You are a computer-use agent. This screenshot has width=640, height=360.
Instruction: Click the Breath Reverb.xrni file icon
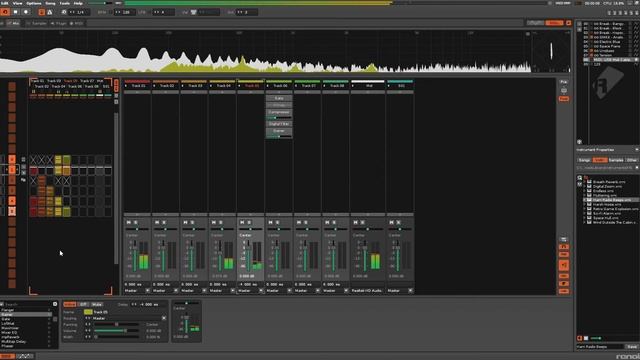(589, 182)
